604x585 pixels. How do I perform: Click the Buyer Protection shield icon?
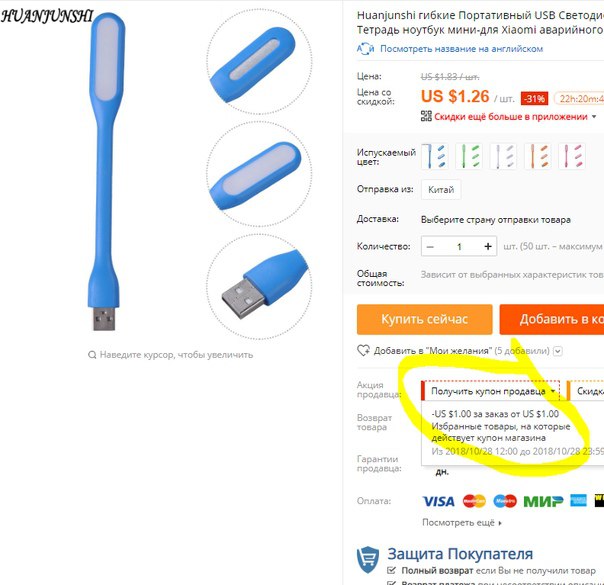pyautogui.click(x=367, y=560)
